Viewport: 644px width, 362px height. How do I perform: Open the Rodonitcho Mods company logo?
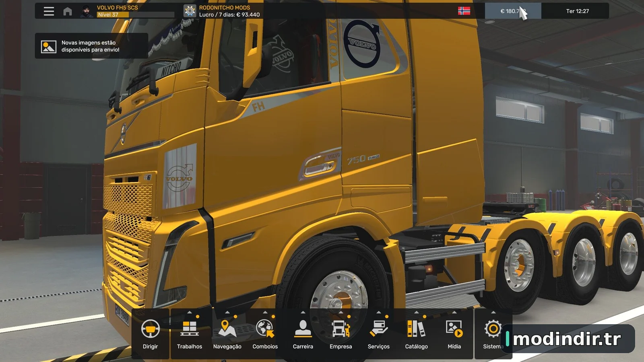click(x=190, y=11)
